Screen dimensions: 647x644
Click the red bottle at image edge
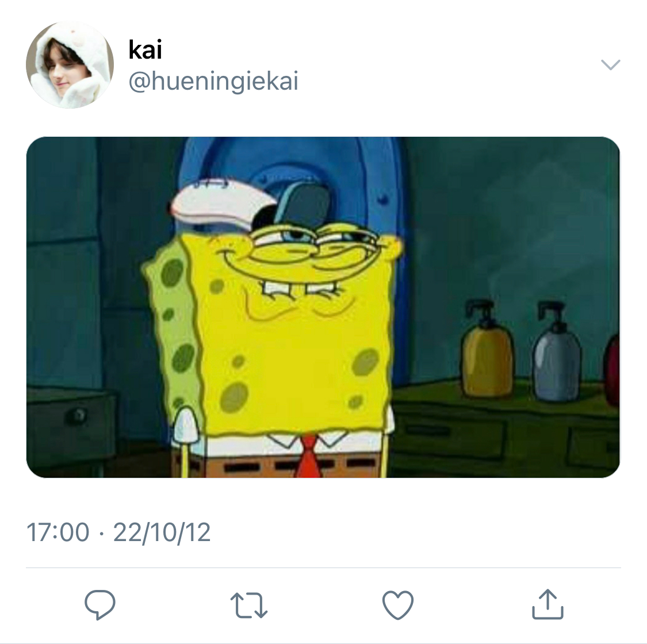click(612, 371)
